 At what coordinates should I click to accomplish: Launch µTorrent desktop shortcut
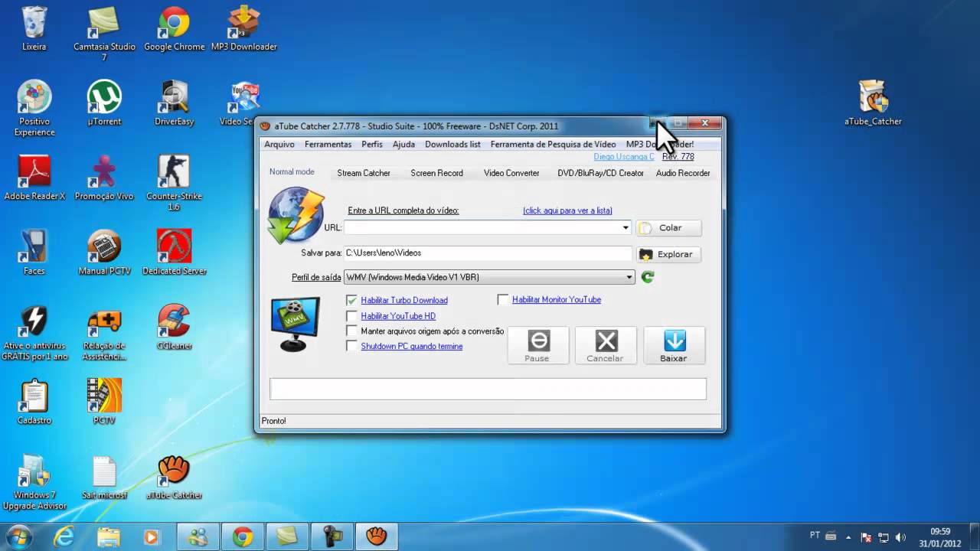[104, 103]
